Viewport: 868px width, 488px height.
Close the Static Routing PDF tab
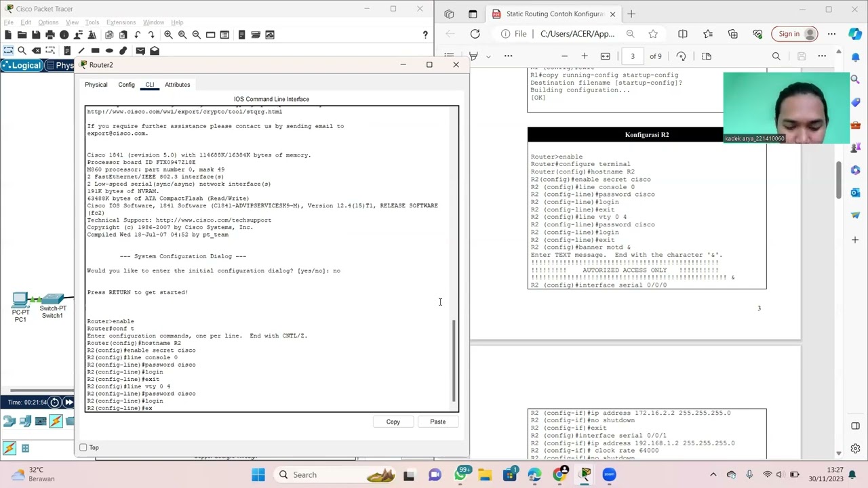click(x=612, y=14)
